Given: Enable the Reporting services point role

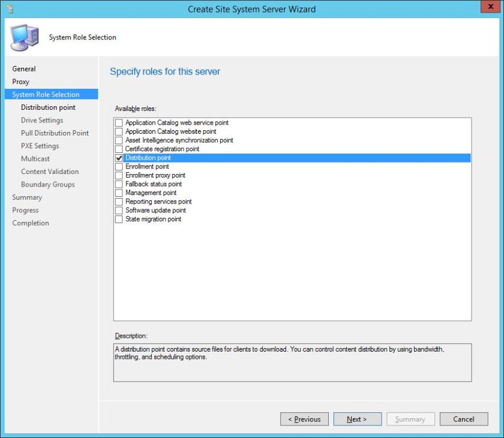Looking at the screenshot, I should click(118, 202).
